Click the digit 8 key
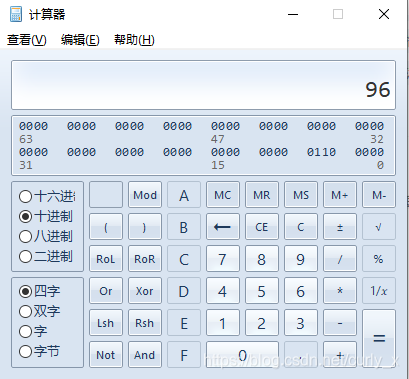The image size is (409, 379). [x=262, y=259]
